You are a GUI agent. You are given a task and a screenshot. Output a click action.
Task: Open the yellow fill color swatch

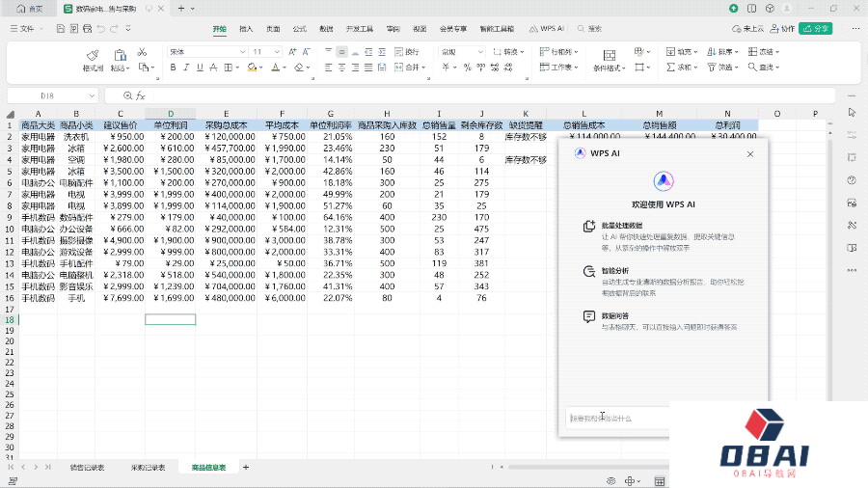(x=253, y=68)
